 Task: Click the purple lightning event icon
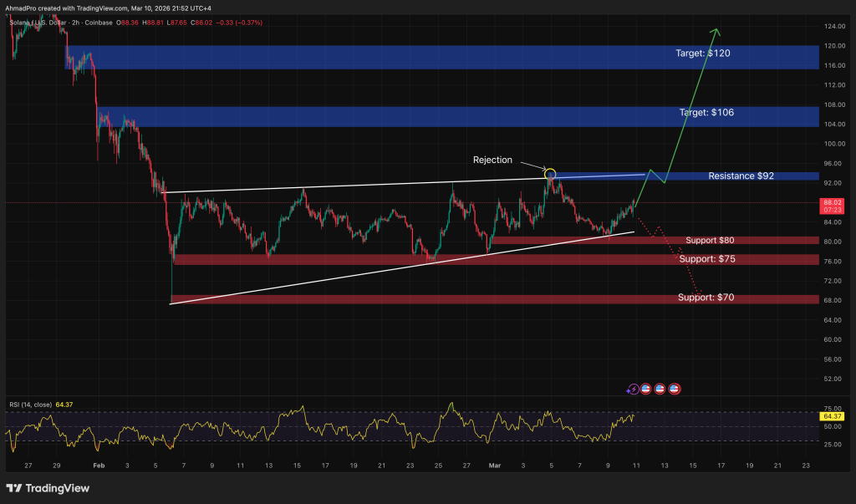[633, 389]
